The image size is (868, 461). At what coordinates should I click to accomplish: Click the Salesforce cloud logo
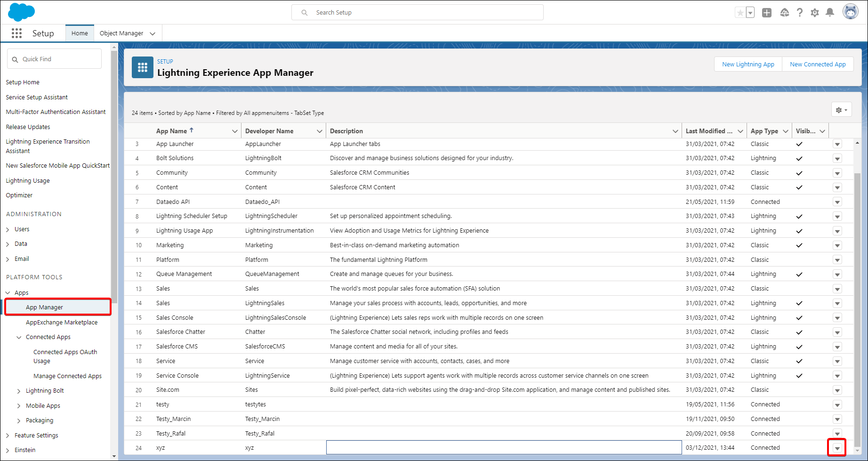point(21,12)
